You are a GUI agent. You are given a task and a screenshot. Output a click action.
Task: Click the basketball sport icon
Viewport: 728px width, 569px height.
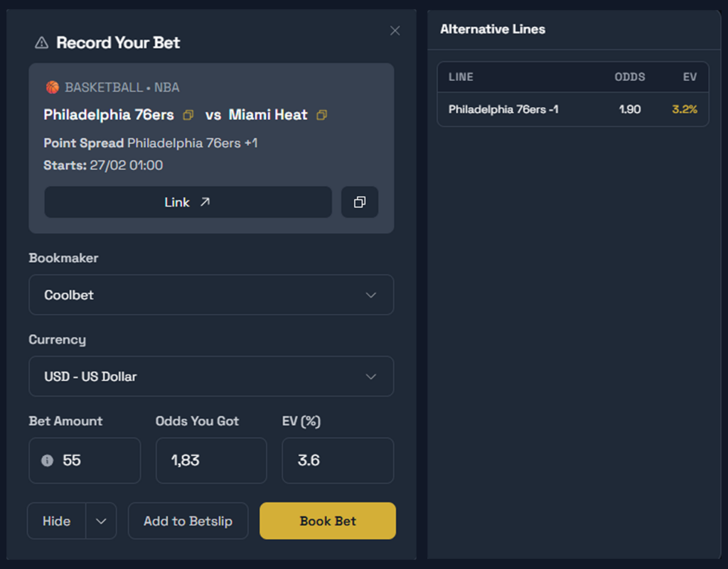point(52,87)
